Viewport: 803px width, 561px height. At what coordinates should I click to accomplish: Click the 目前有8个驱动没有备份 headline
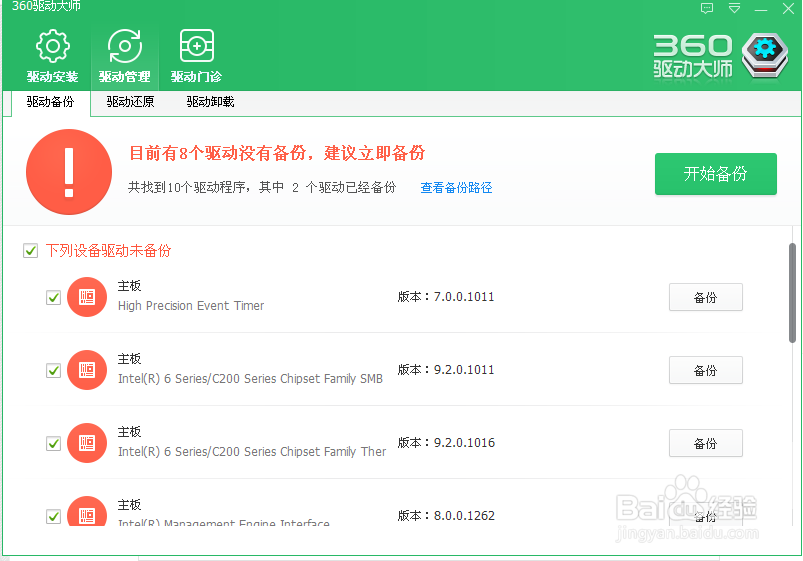(277, 153)
